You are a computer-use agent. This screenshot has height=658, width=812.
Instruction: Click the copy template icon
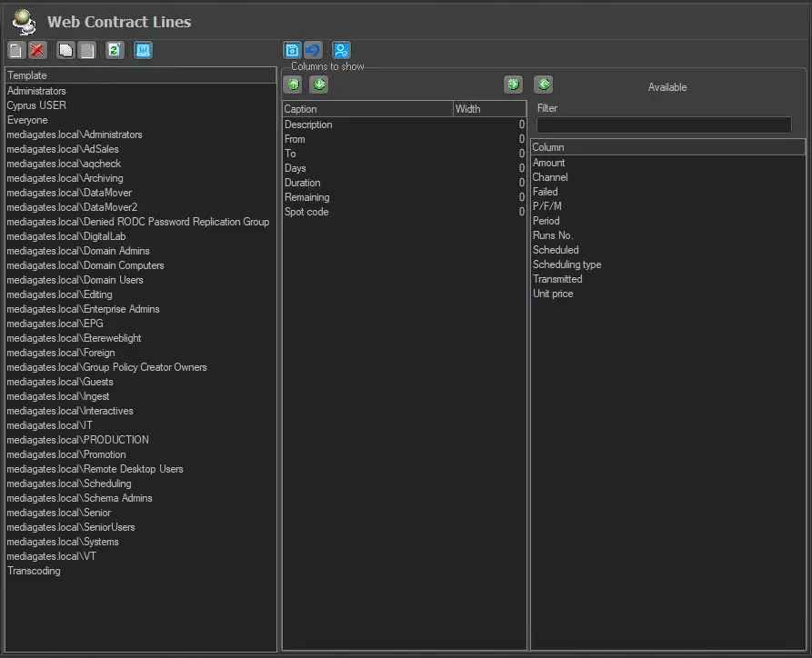coord(65,51)
